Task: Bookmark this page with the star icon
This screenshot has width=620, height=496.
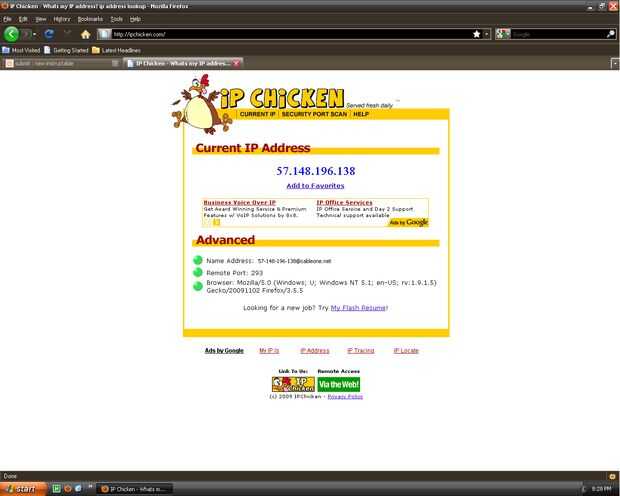Action: pyautogui.click(x=476, y=34)
